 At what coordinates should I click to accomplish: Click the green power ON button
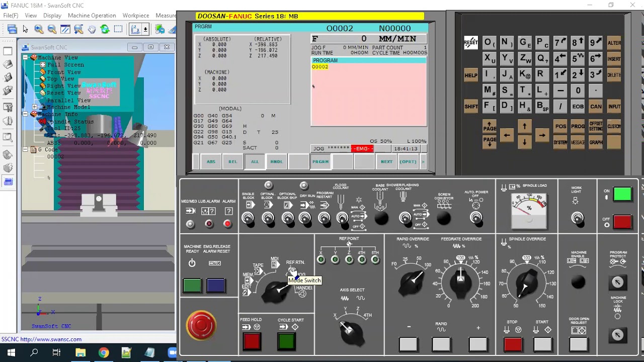pyautogui.click(x=622, y=194)
